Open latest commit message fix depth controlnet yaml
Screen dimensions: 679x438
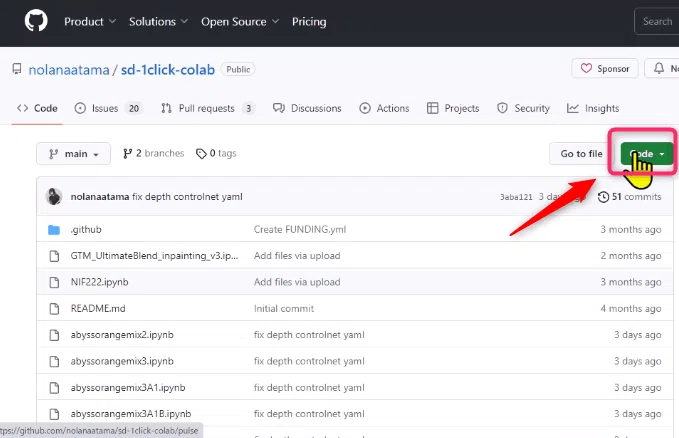[187, 197]
